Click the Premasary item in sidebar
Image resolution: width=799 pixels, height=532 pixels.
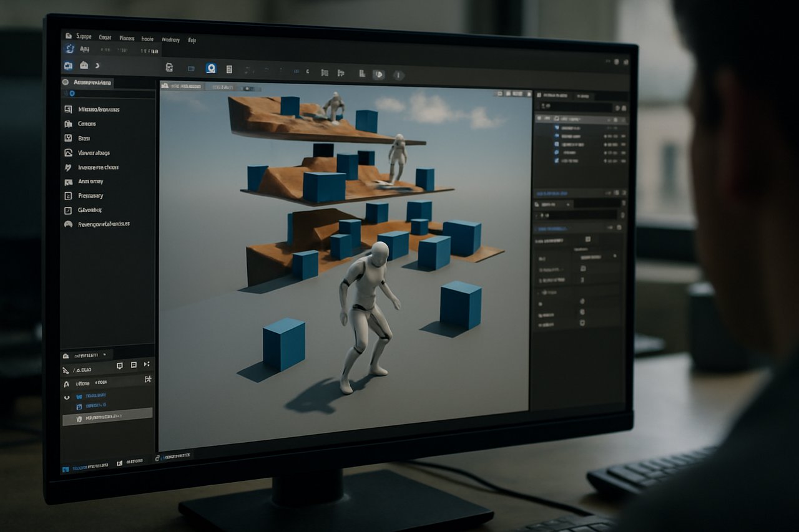pos(91,196)
